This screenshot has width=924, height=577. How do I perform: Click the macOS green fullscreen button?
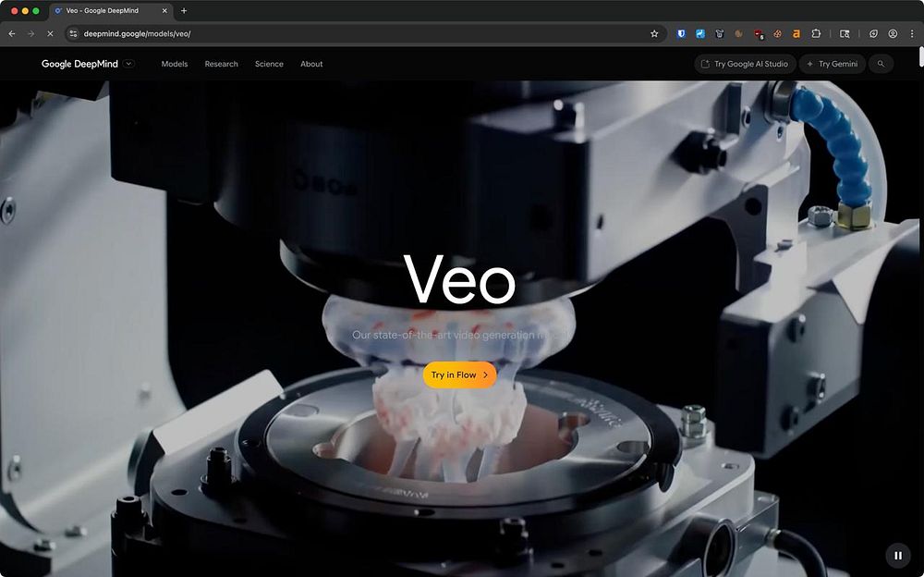click(36, 10)
